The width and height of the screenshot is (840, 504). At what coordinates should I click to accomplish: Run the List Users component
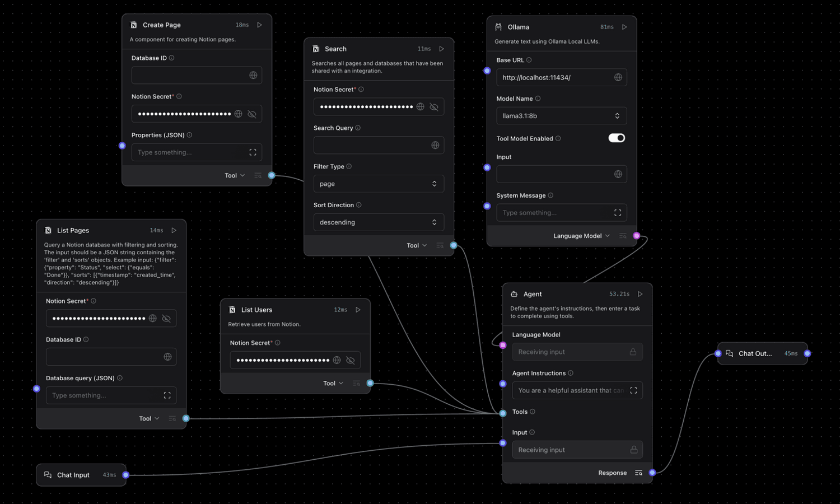tap(358, 310)
